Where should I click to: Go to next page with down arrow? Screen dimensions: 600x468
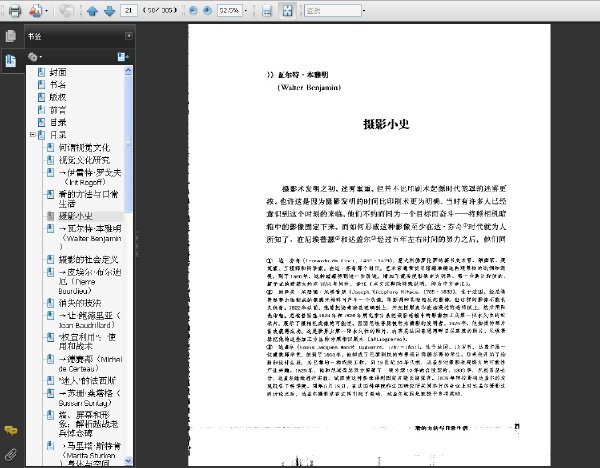coord(109,11)
